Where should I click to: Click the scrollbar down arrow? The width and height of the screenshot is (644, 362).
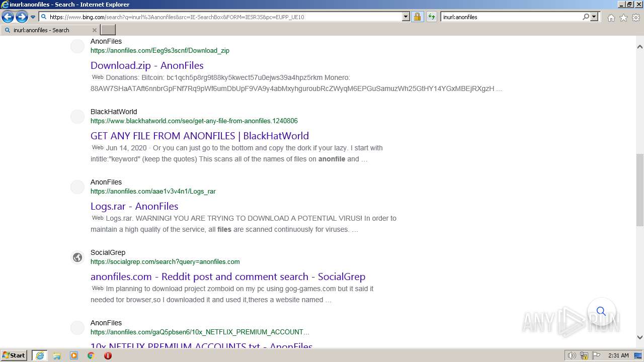pyautogui.click(x=640, y=337)
